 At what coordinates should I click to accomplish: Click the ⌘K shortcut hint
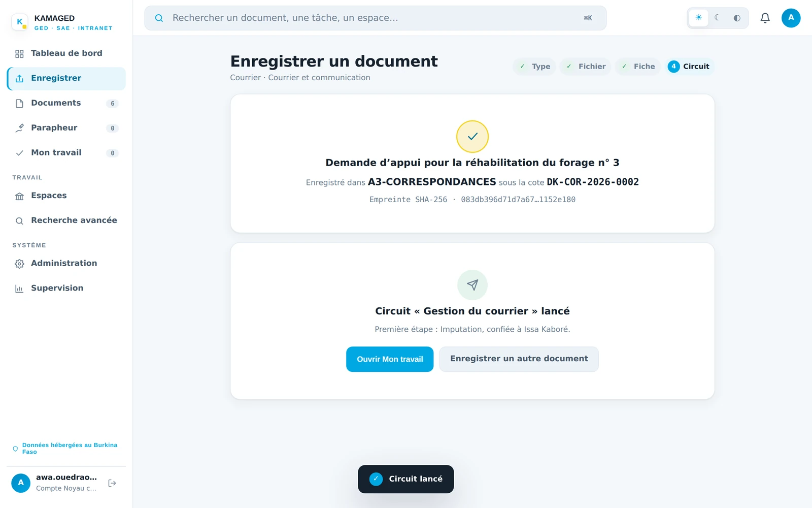(x=588, y=18)
